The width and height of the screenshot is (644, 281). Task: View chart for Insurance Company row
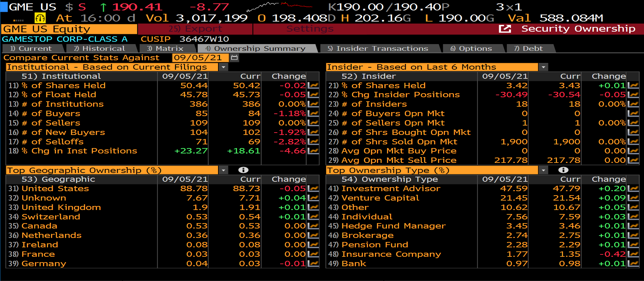(x=633, y=254)
